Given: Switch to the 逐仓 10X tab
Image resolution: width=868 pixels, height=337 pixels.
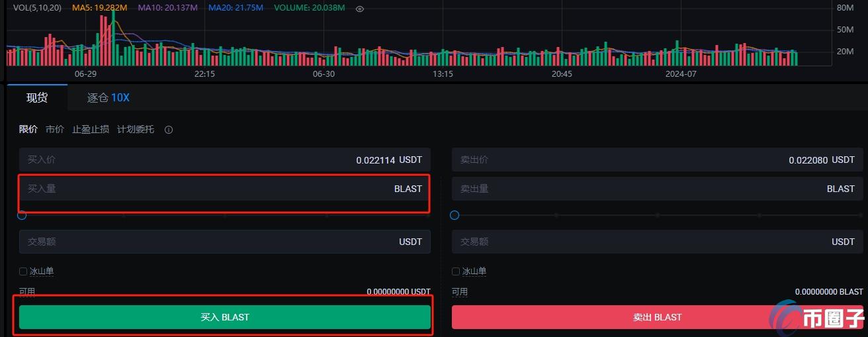Looking at the screenshot, I should tap(108, 97).
